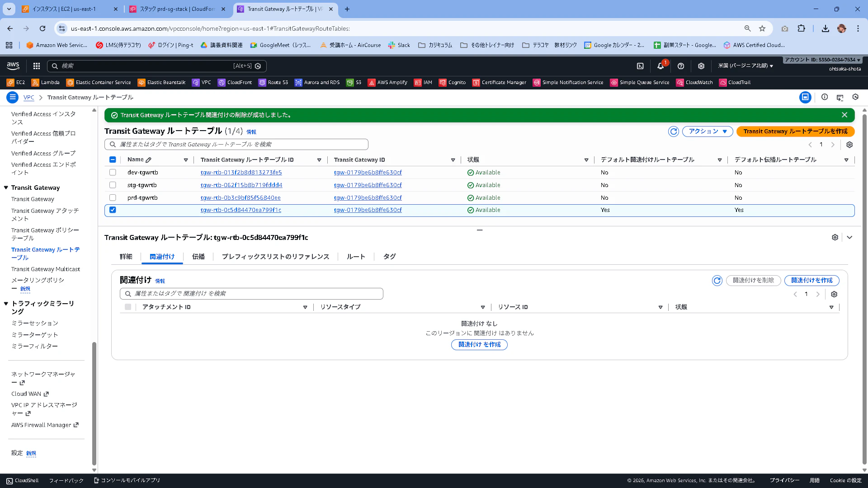The image size is (868, 488).
Task: Sort associations by リソースタイプ column
Action: pyautogui.click(x=483, y=307)
